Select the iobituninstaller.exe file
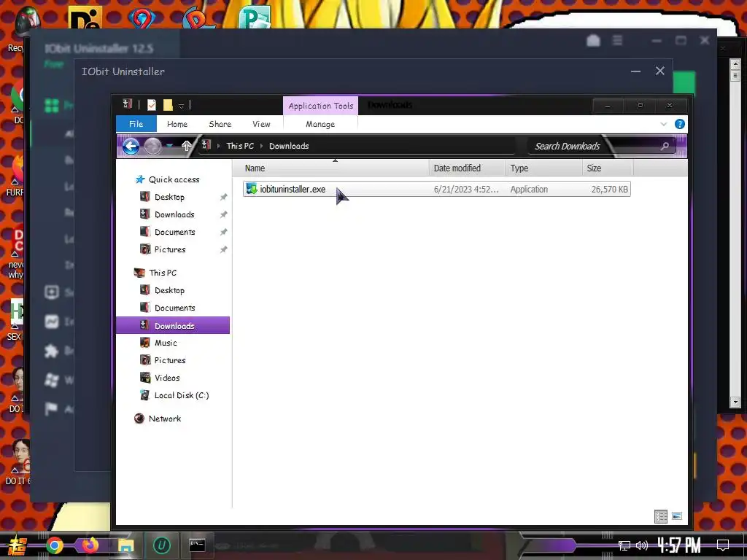Viewport: 747px width, 560px height. click(436, 189)
